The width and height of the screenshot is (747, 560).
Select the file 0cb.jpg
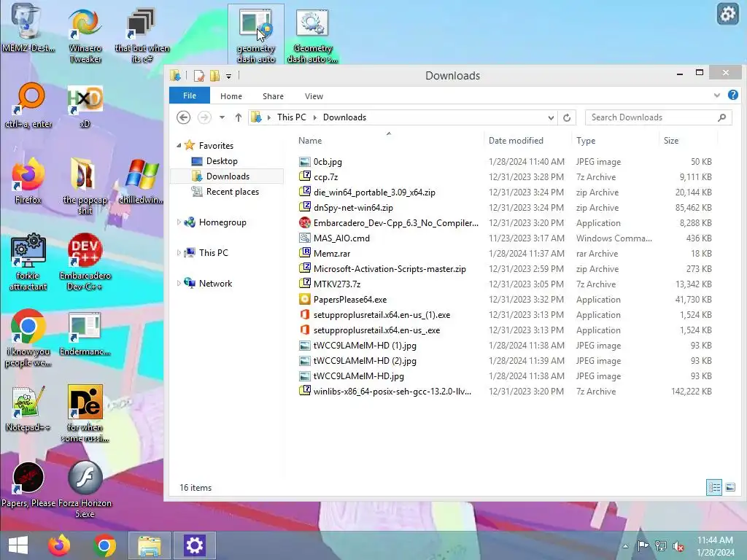328,161
